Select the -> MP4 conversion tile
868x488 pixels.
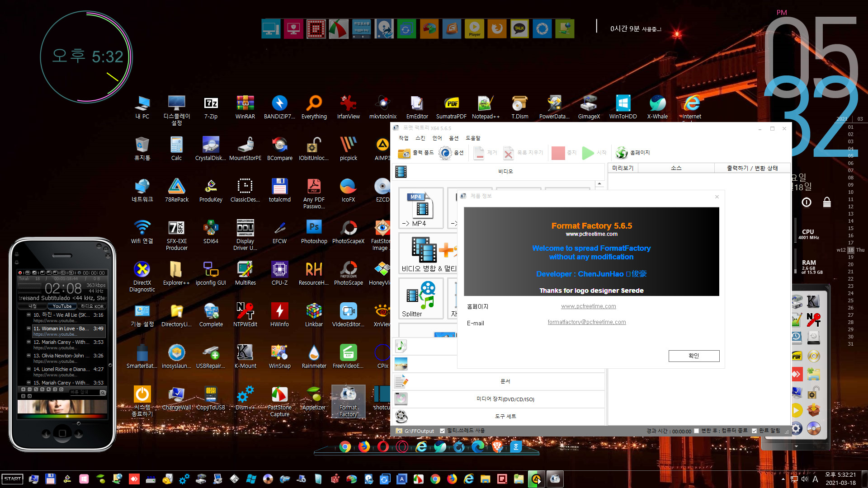[x=421, y=208]
